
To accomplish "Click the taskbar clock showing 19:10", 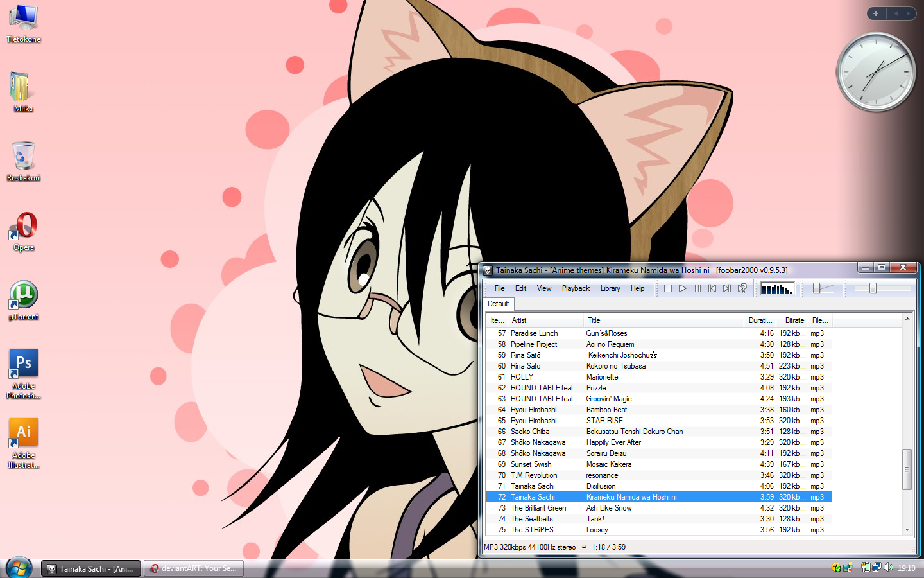I will 907,568.
